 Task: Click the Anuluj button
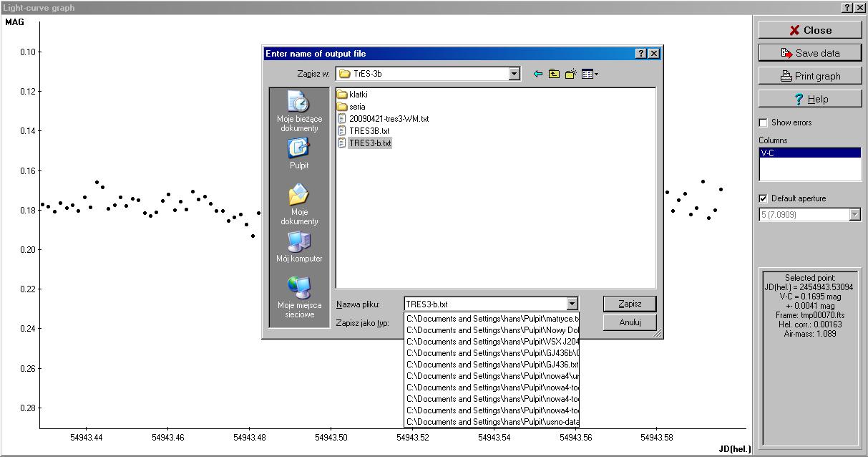click(630, 322)
